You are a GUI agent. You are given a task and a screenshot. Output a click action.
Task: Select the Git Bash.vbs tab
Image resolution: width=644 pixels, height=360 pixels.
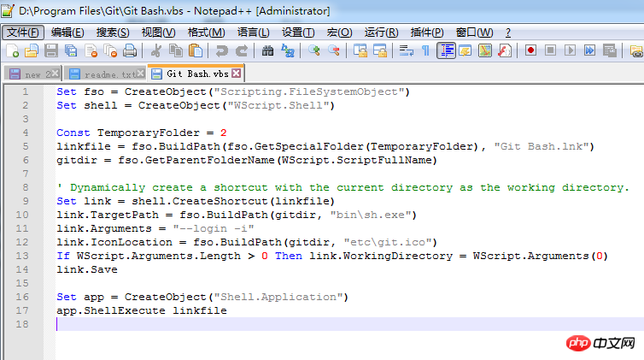point(197,74)
